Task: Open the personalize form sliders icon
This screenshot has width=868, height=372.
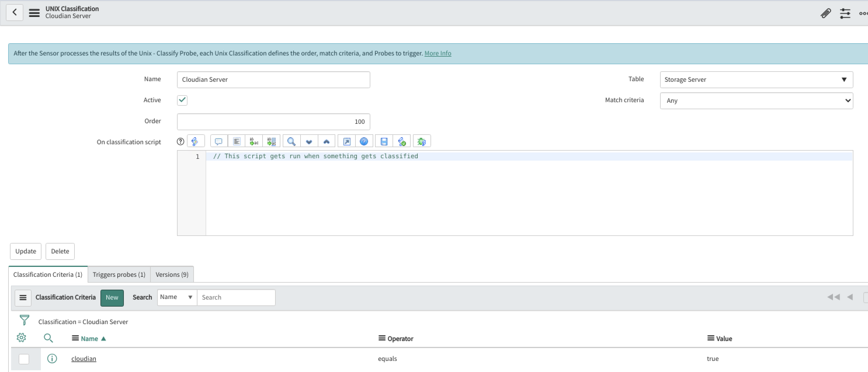Action: tap(845, 13)
